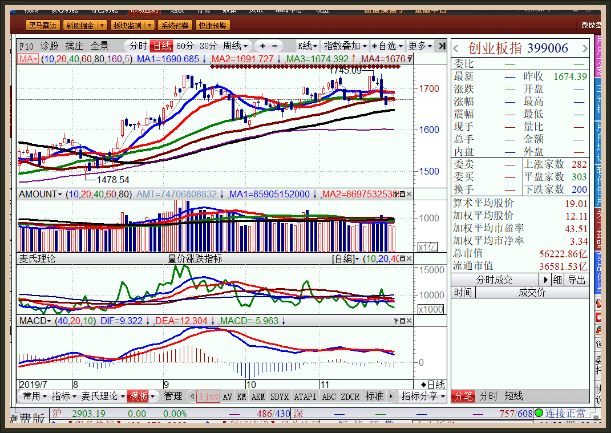This screenshot has width=611, height=433.
Task: Open the MA indicator selector dropdown
Action: click(x=28, y=59)
